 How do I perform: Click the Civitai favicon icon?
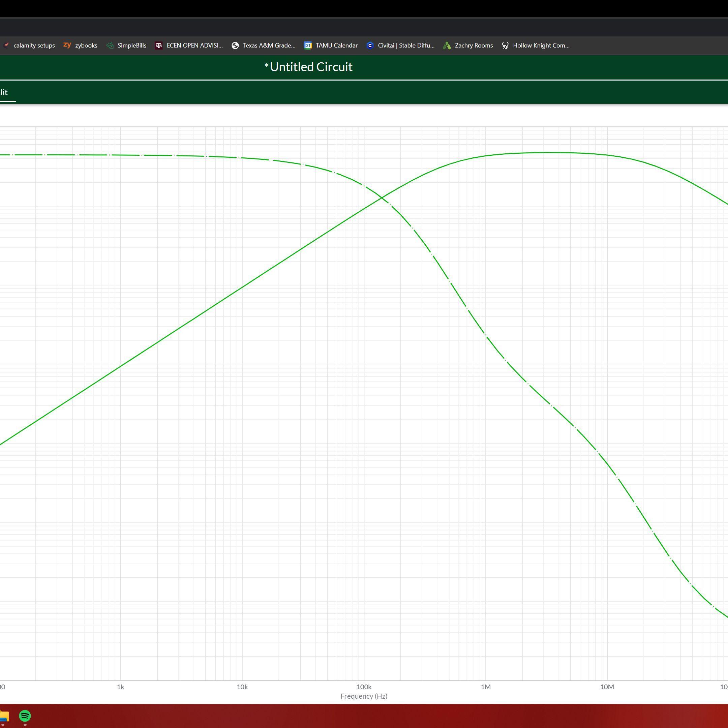point(370,45)
